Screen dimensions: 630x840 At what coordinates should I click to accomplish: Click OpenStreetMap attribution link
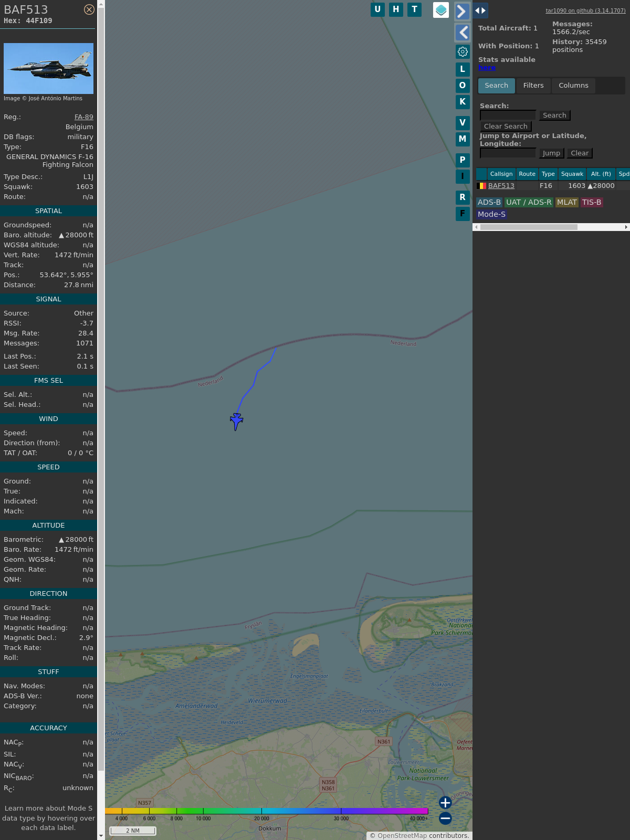point(402,836)
